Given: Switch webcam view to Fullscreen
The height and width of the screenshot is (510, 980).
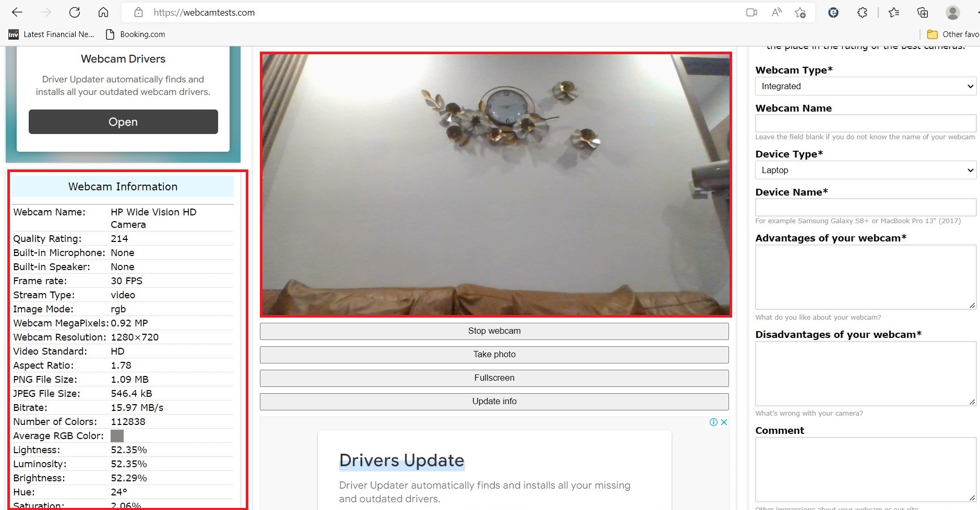Looking at the screenshot, I should click(x=494, y=378).
